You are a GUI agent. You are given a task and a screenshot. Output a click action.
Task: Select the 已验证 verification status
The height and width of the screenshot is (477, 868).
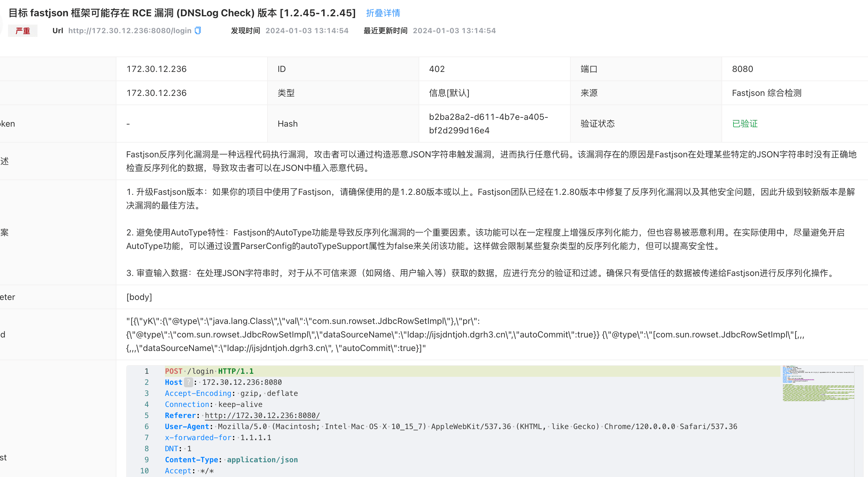745,124
